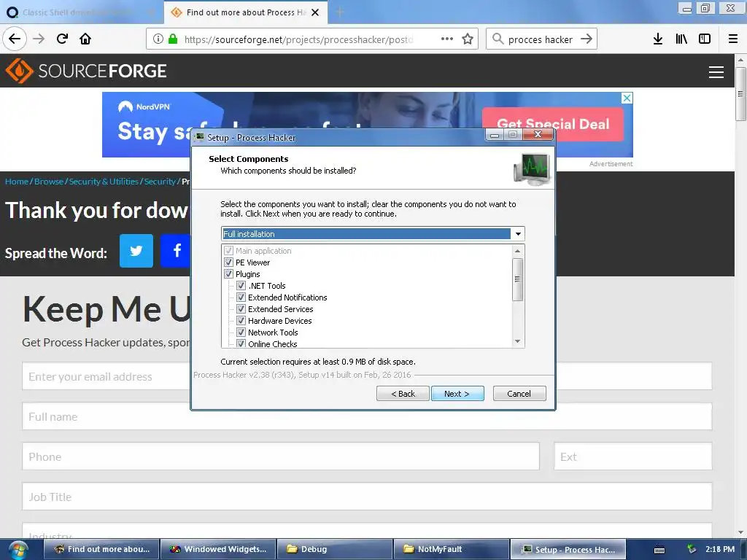Image resolution: width=747 pixels, height=560 pixels.
Task: Open the browser home page icon
Action: [85, 39]
